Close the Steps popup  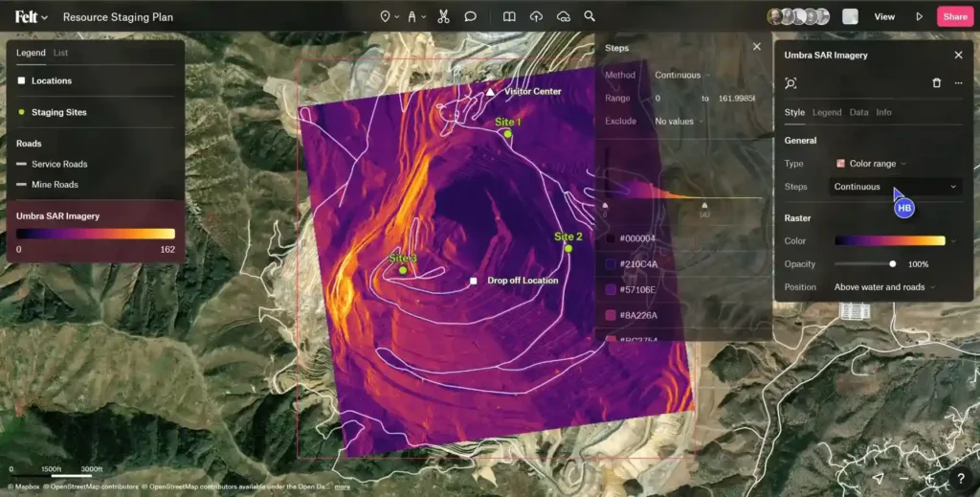point(757,47)
